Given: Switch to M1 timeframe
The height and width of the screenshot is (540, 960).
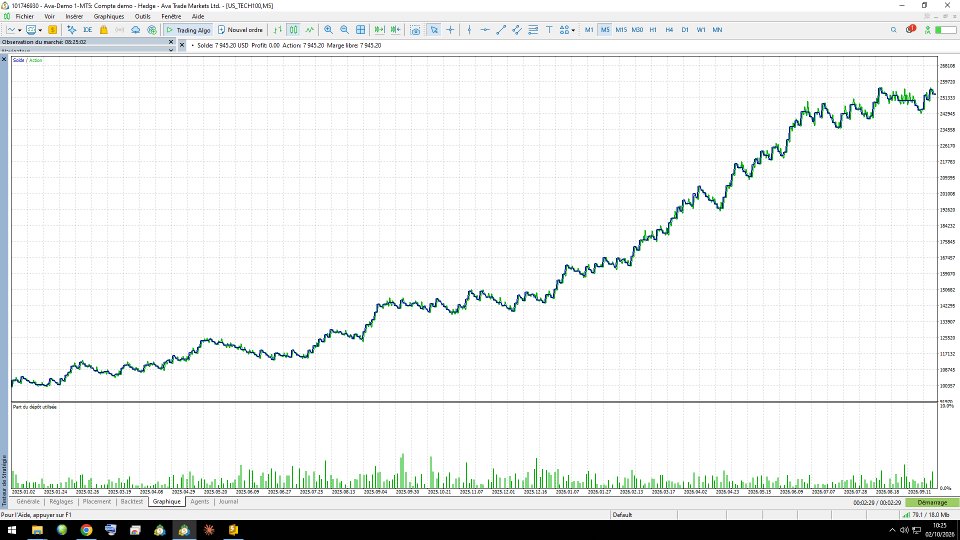Looking at the screenshot, I should coord(589,29).
